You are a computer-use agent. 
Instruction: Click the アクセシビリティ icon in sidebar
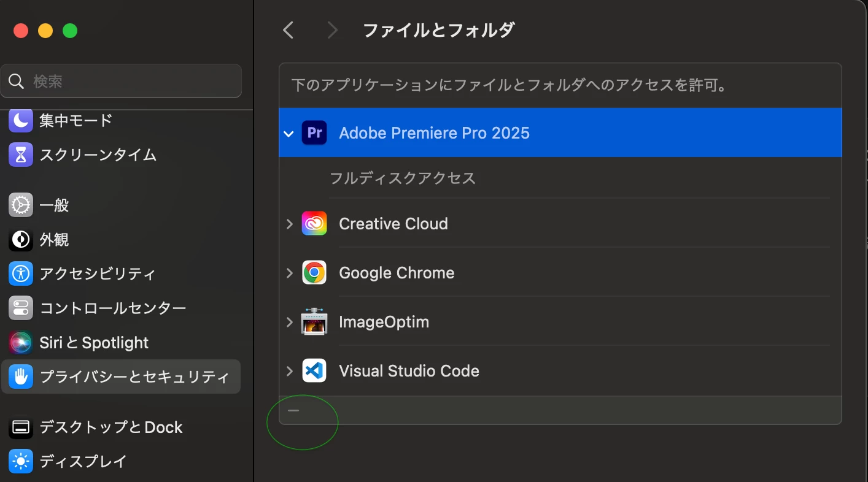(21, 274)
